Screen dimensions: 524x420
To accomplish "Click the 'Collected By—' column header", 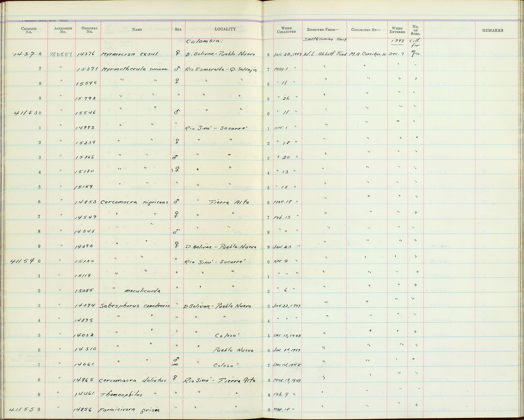I will 366,30.
